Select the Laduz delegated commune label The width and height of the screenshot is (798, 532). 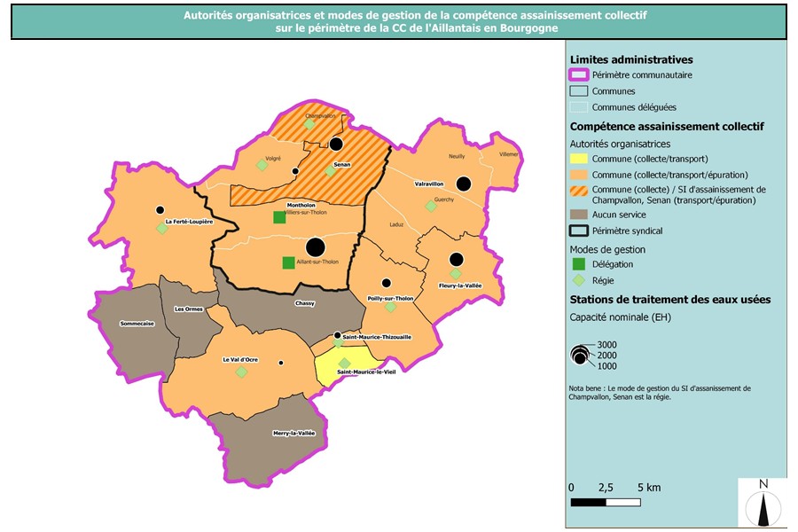[x=396, y=224]
